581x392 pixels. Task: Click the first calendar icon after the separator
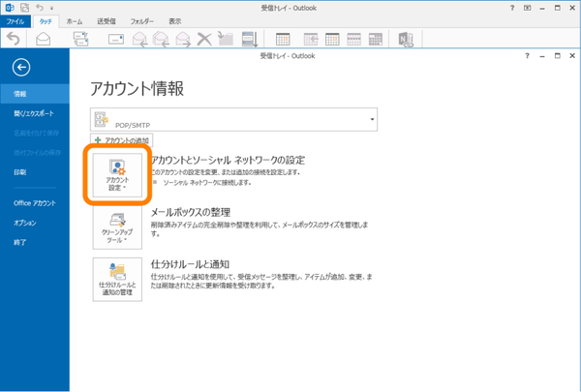283,39
